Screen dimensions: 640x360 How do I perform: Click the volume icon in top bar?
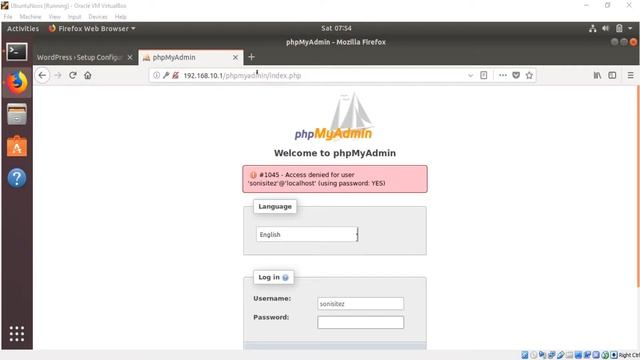606,29
